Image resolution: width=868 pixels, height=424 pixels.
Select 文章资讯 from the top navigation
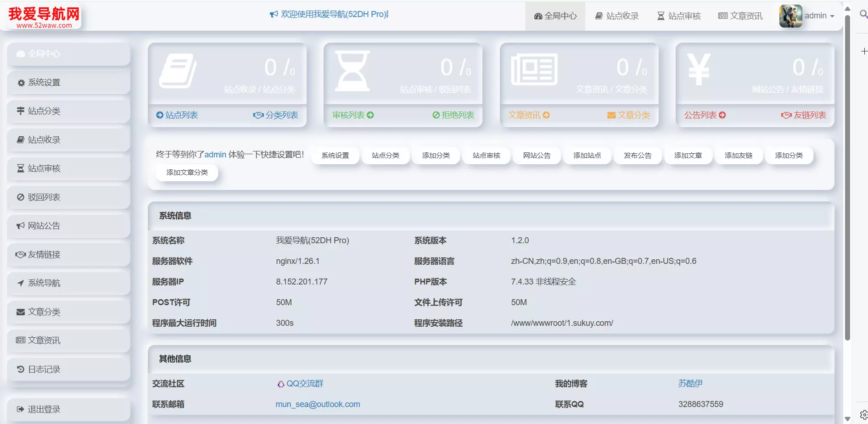(x=740, y=15)
